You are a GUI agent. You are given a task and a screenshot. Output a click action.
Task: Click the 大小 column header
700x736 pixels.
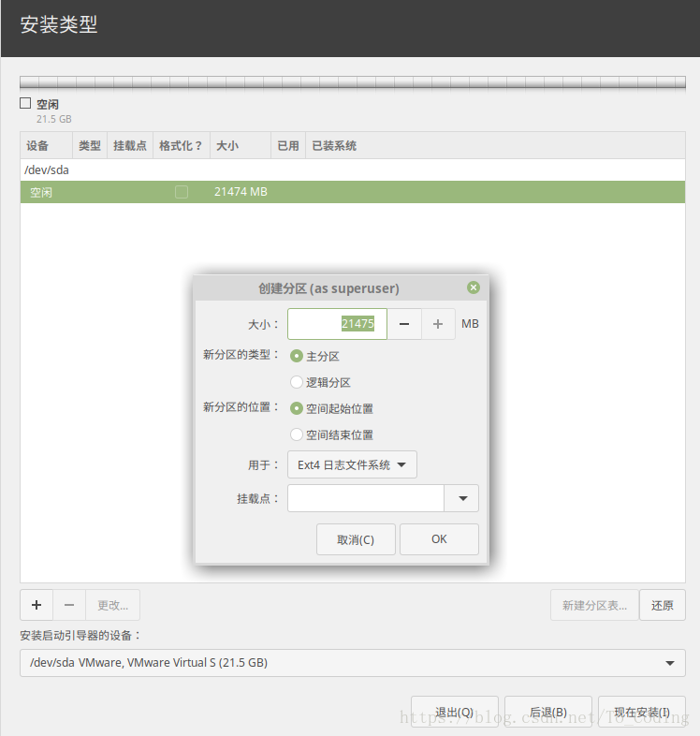point(241,145)
